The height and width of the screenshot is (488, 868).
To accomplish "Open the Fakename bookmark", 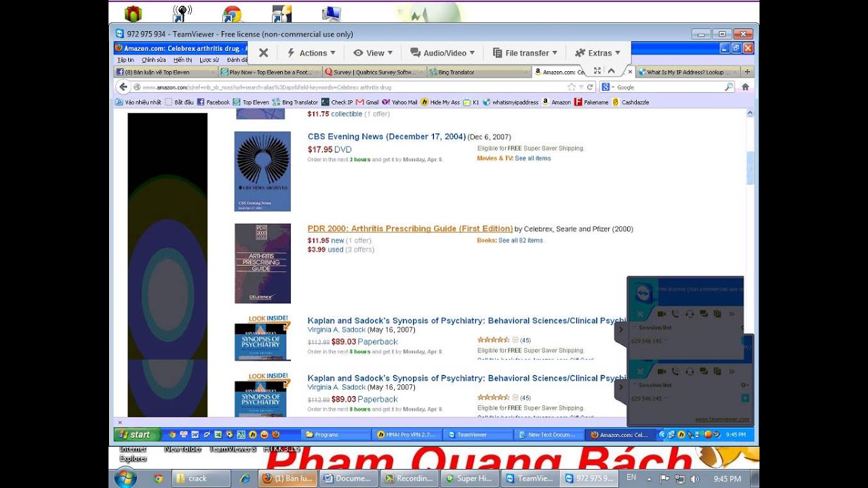I will (x=591, y=102).
